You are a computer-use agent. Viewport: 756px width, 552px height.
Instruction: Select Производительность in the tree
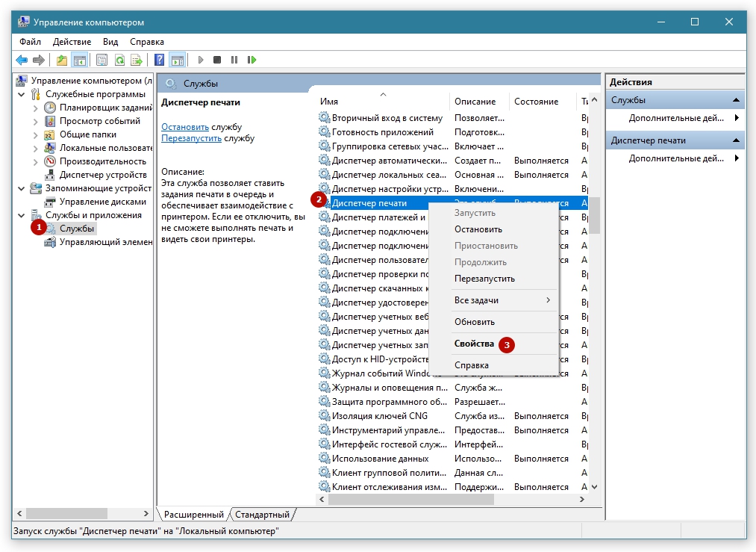(x=103, y=161)
